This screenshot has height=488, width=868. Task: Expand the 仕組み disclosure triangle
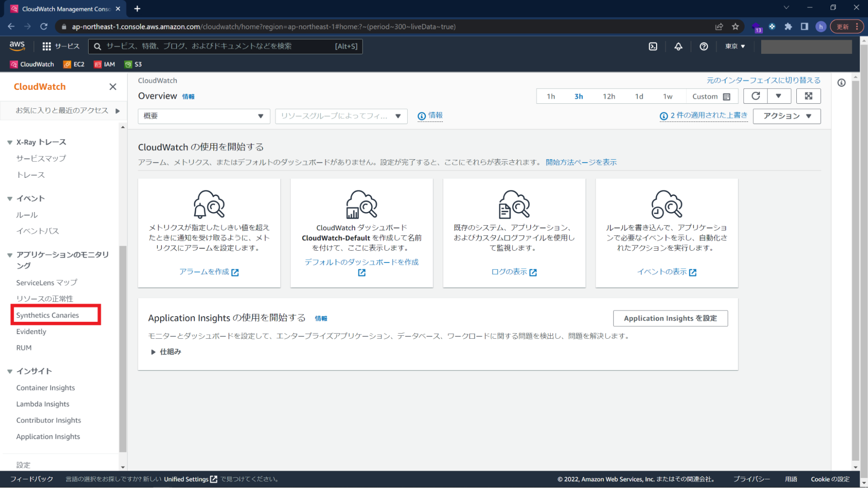153,352
